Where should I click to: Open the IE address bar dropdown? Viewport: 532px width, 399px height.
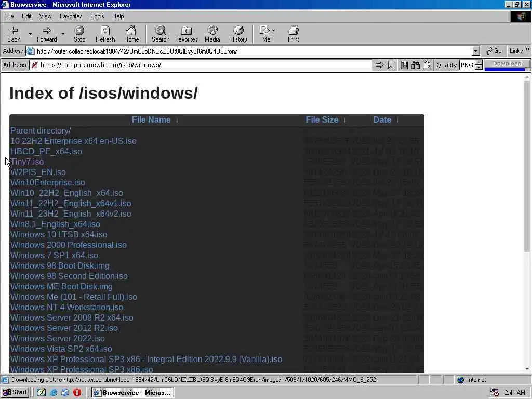[x=476, y=51]
